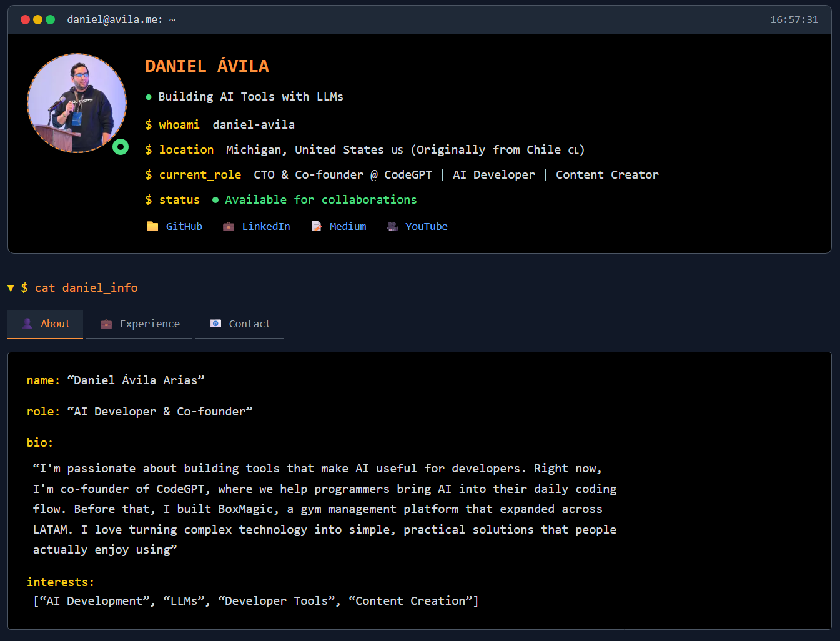Screen dimensions: 840x641
Task: Click the camera icon beside YouTube
Action: pyautogui.click(x=392, y=226)
